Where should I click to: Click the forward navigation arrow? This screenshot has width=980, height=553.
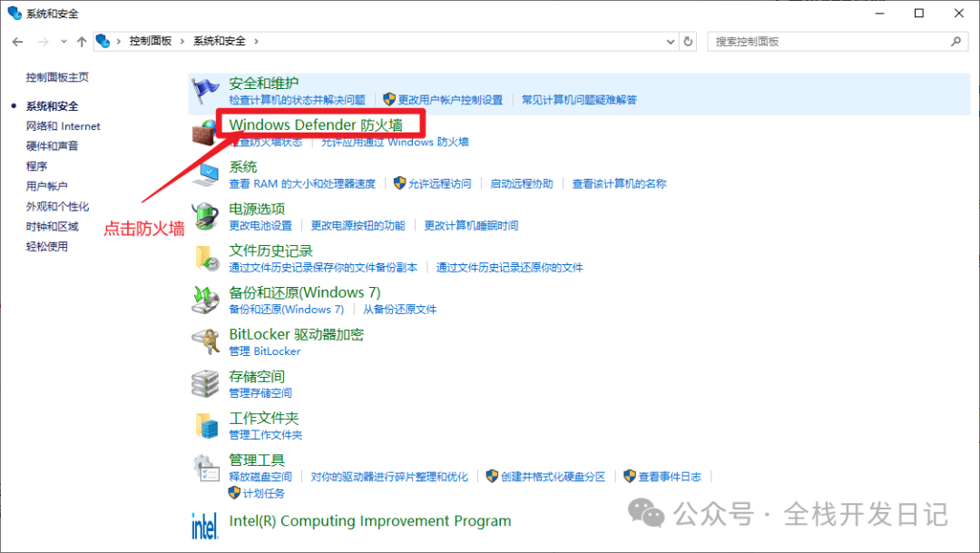pyautogui.click(x=44, y=41)
